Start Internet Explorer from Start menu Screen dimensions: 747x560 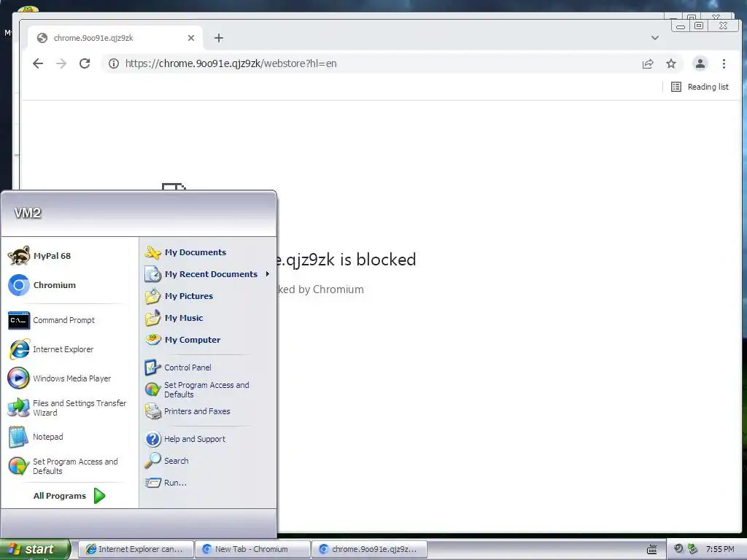pos(69,349)
